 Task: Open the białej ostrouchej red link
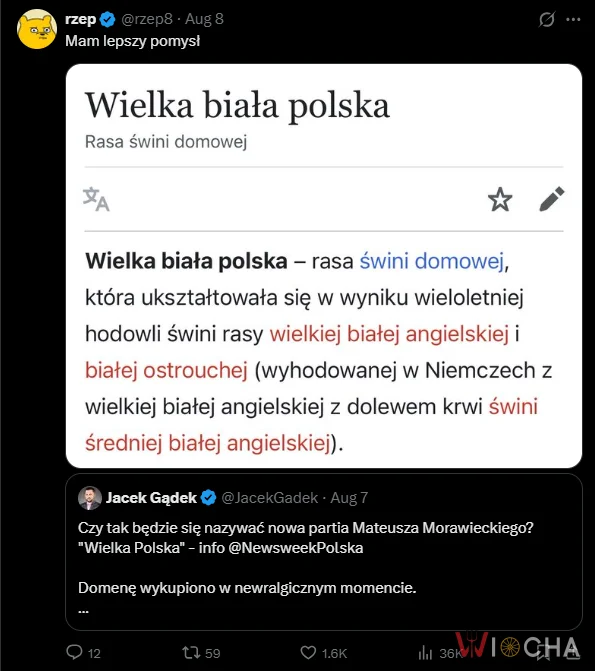pyautogui.click(x=167, y=370)
